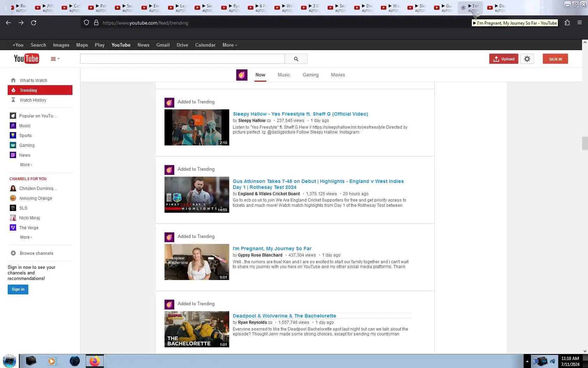The image size is (588, 368).
Task: Click Calendar in the Google bar
Action: (x=205, y=45)
